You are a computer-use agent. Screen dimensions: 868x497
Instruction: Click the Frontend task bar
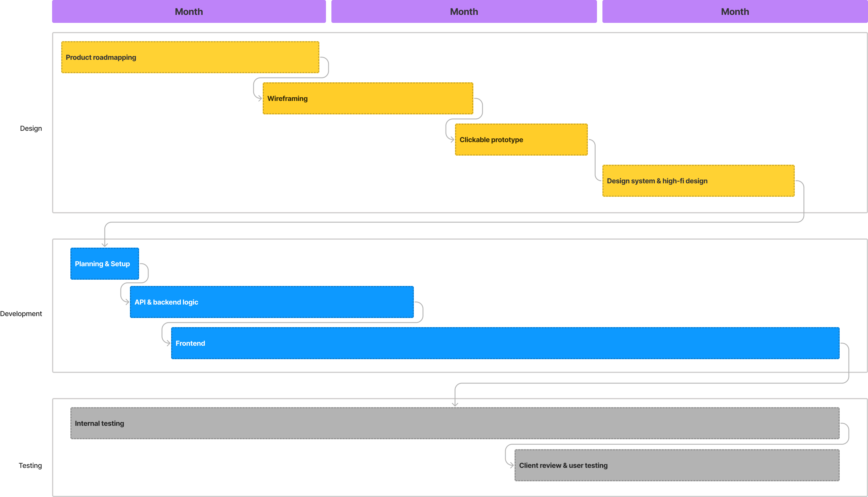click(505, 343)
